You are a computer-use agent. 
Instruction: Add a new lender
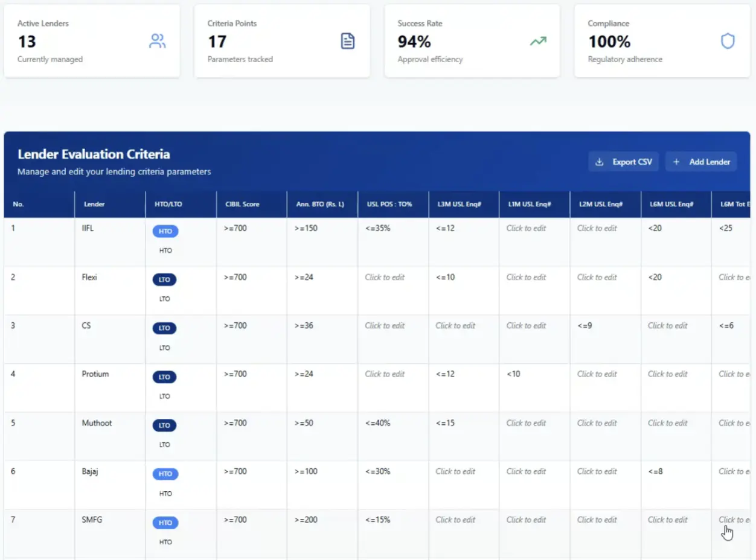(701, 162)
